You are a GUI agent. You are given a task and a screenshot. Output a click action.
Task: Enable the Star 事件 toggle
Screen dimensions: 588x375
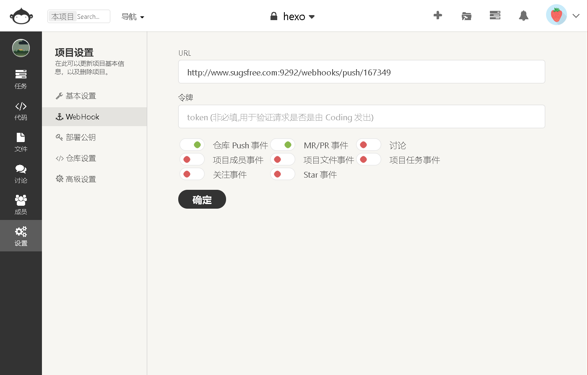pyautogui.click(x=283, y=174)
